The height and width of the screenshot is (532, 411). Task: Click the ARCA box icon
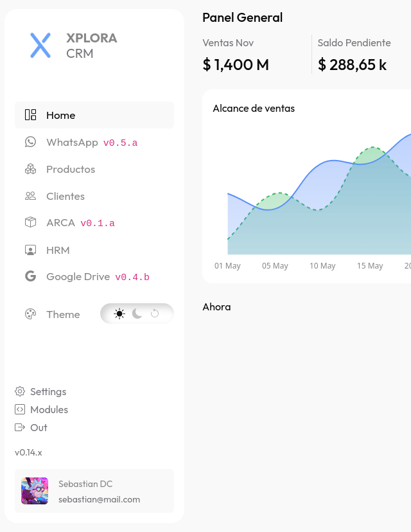30,223
